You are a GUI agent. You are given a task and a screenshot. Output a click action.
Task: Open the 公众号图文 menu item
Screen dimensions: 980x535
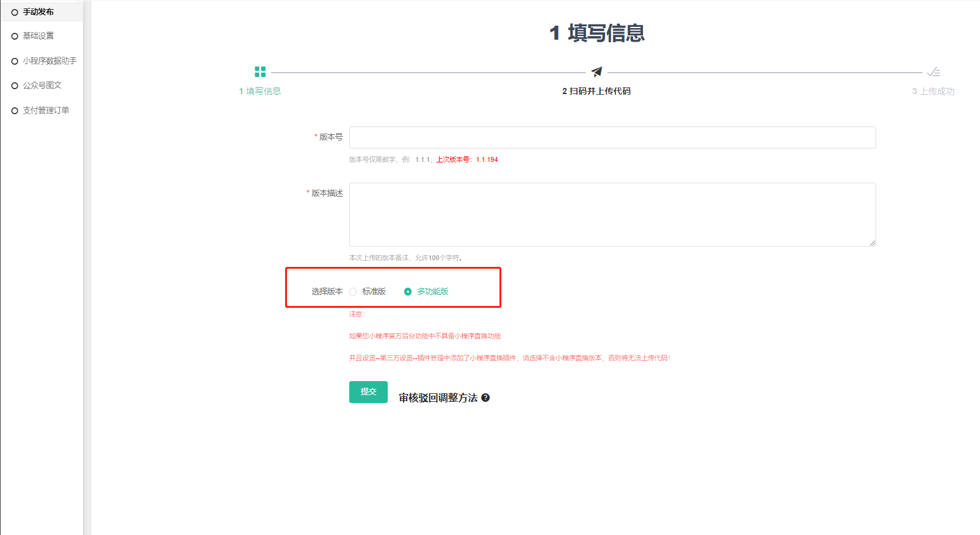point(42,86)
